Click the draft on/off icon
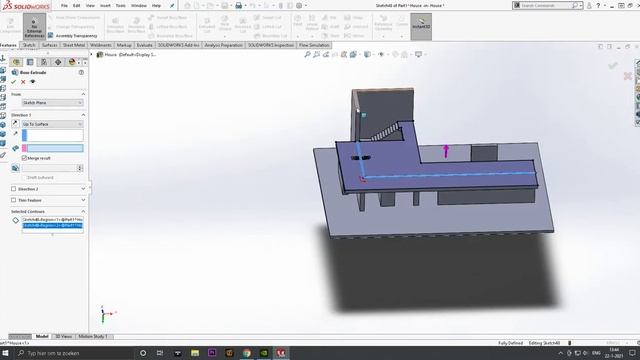The image size is (640, 360). (15, 168)
